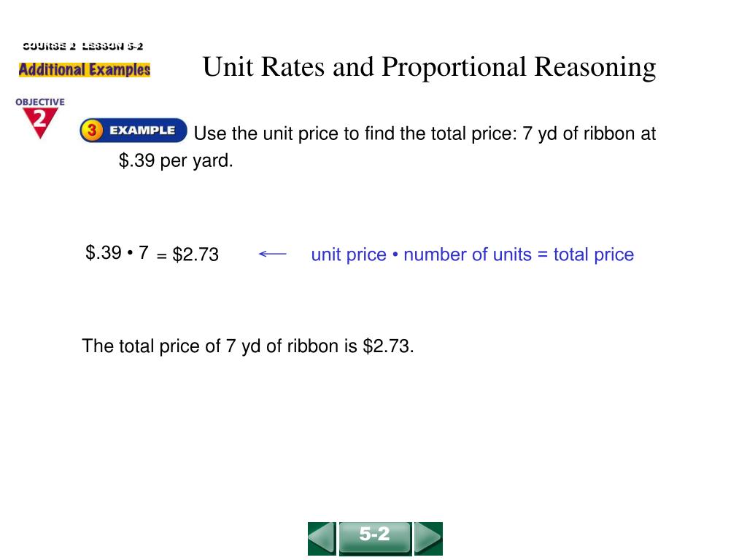This screenshot has width=747, height=560.
Task: Click the word 'total price' in blue formula
Action: click(x=594, y=254)
